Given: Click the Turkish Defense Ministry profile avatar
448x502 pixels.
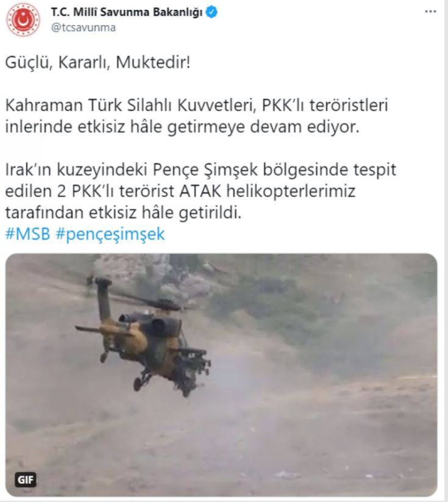Looking at the screenshot, I should (23, 20).
